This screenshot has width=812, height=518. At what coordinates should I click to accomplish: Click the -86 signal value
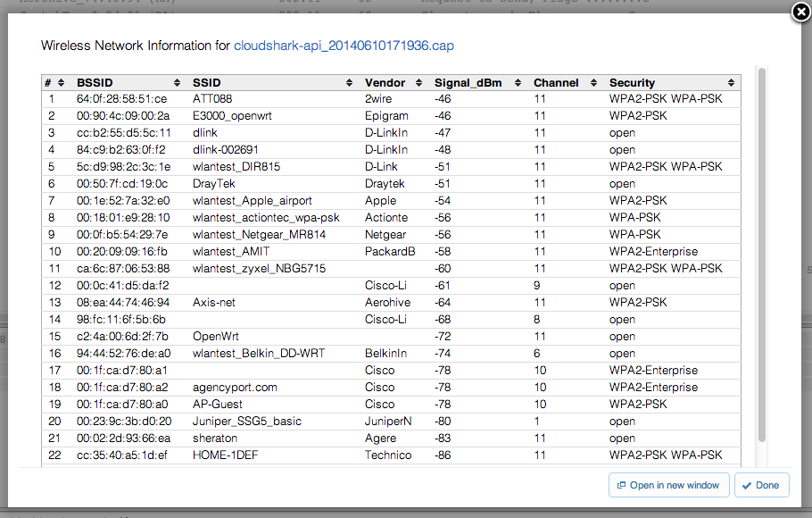coord(443,455)
